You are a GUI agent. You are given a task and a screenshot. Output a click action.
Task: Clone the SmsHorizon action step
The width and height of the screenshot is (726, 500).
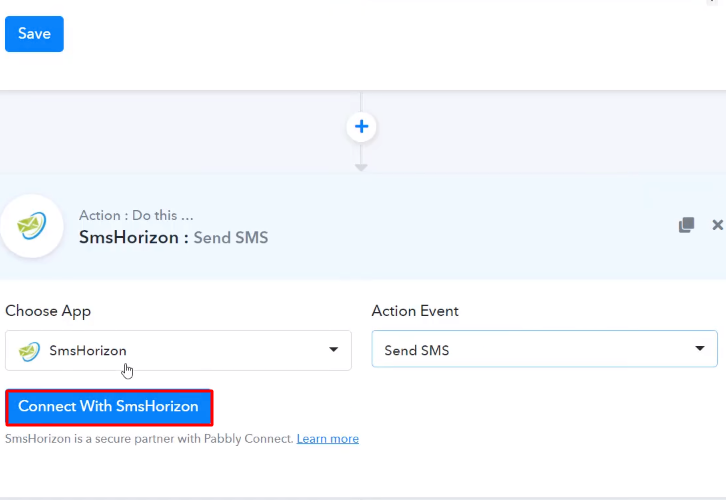click(x=686, y=225)
